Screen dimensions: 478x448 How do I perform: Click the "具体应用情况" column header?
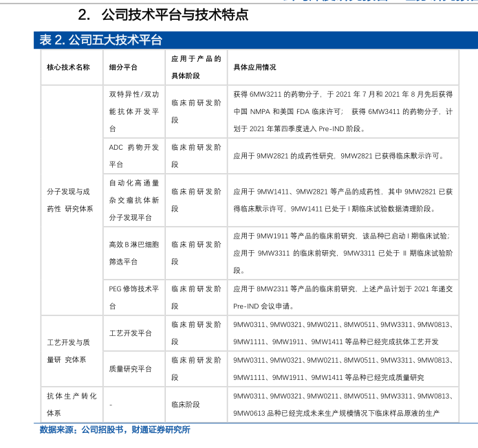[x=255, y=67]
